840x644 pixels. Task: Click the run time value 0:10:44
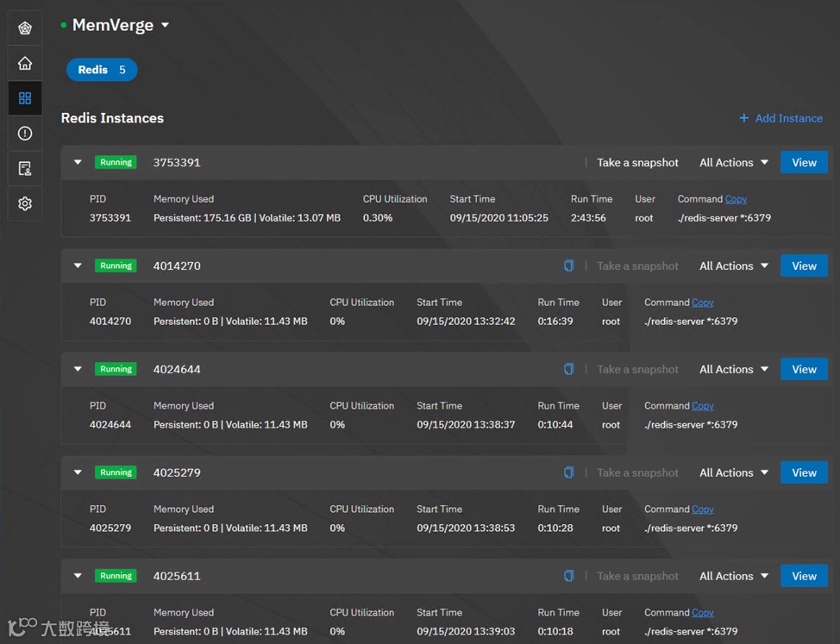click(555, 424)
